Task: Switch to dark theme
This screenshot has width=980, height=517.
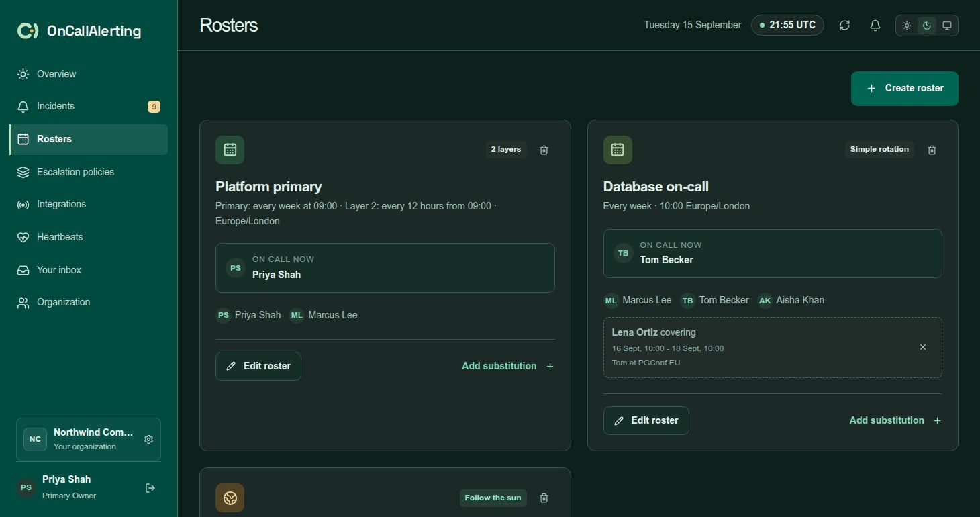Action: tap(927, 26)
